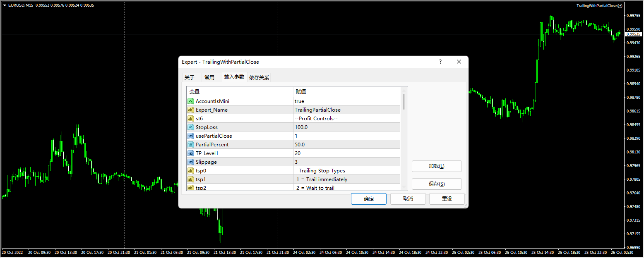Select the tsp2 string type icon
Screen dimensions: 644x258
191,188
